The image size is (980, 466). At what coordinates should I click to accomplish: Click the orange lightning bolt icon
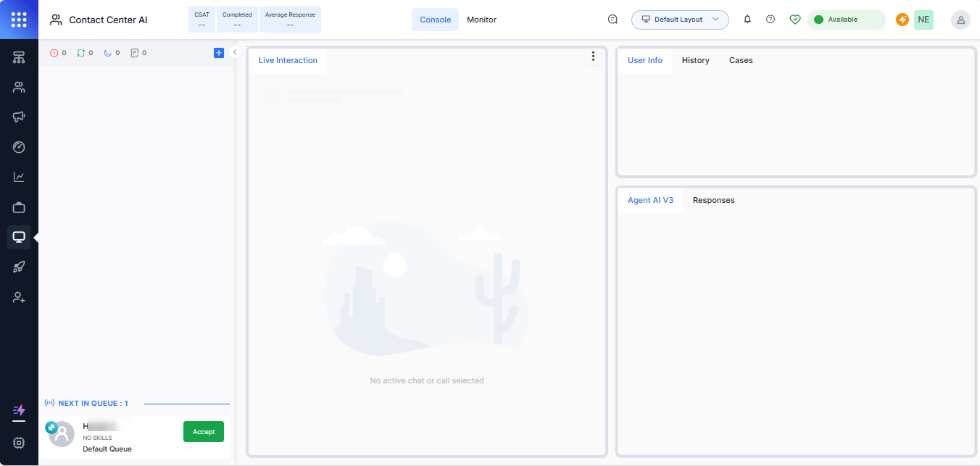click(x=902, y=20)
